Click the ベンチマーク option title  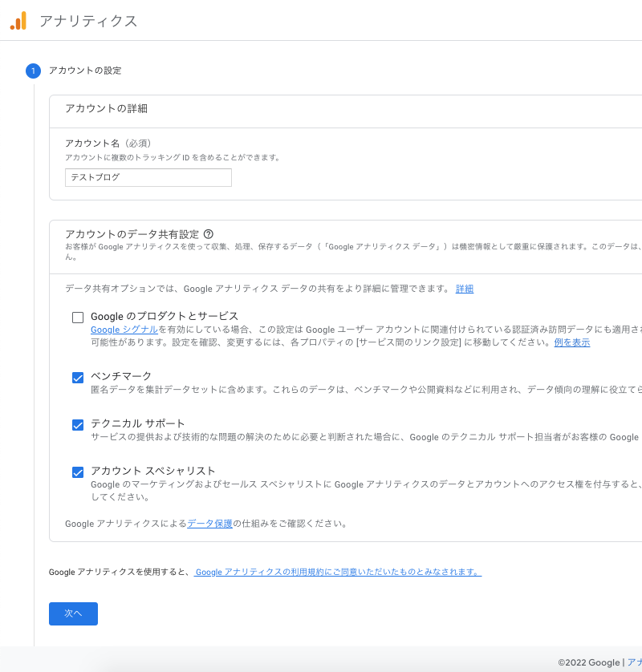coord(121,376)
